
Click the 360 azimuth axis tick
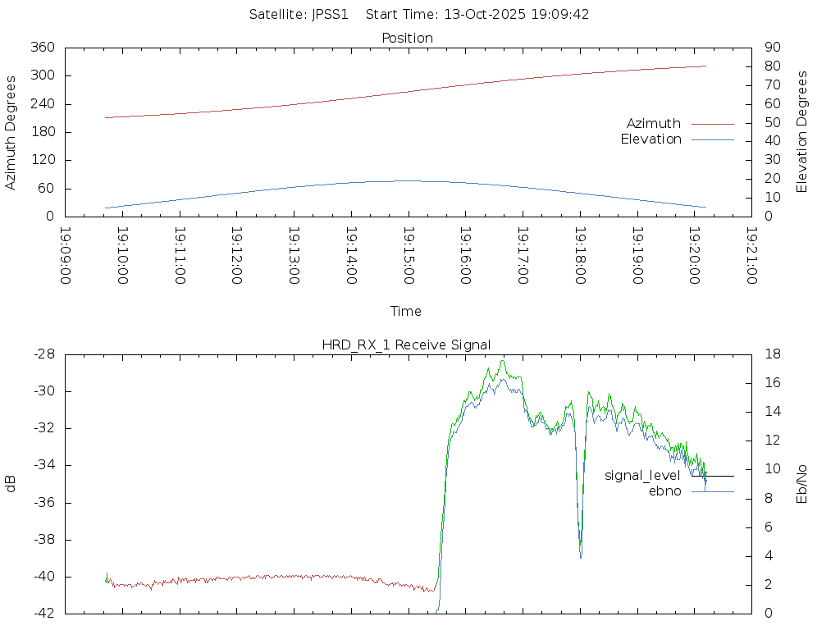[43, 48]
